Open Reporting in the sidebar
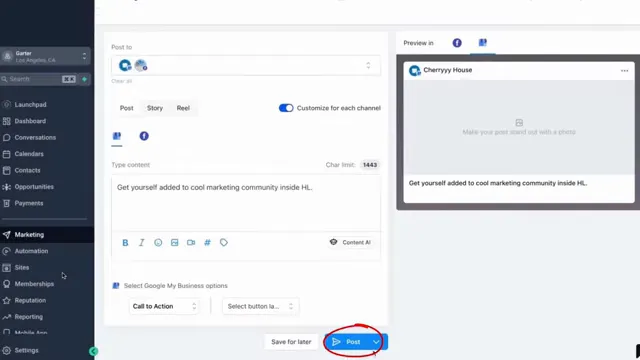Viewport: 640px width, 360px height. click(29, 317)
